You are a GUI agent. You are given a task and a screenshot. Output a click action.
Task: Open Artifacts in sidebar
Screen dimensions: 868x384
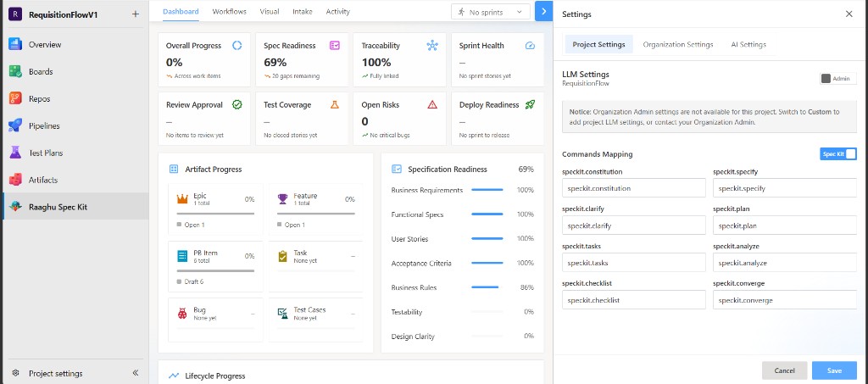tap(42, 180)
